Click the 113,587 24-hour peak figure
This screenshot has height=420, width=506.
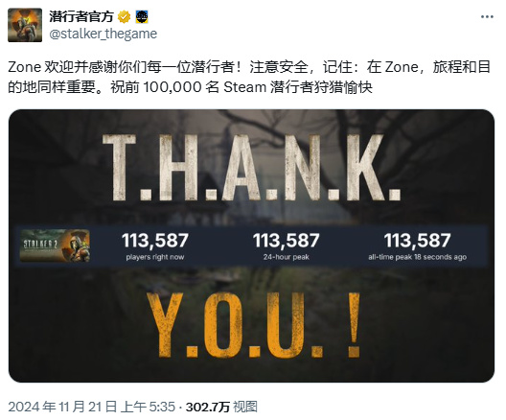(286, 241)
